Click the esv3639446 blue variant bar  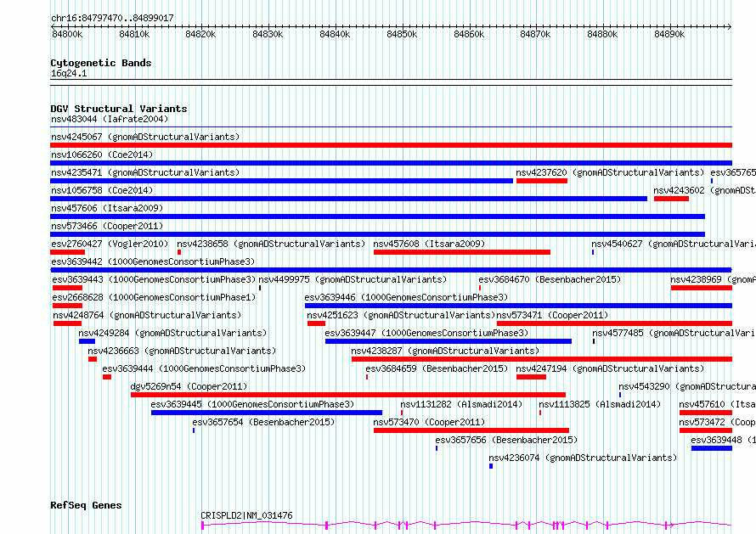518,306
